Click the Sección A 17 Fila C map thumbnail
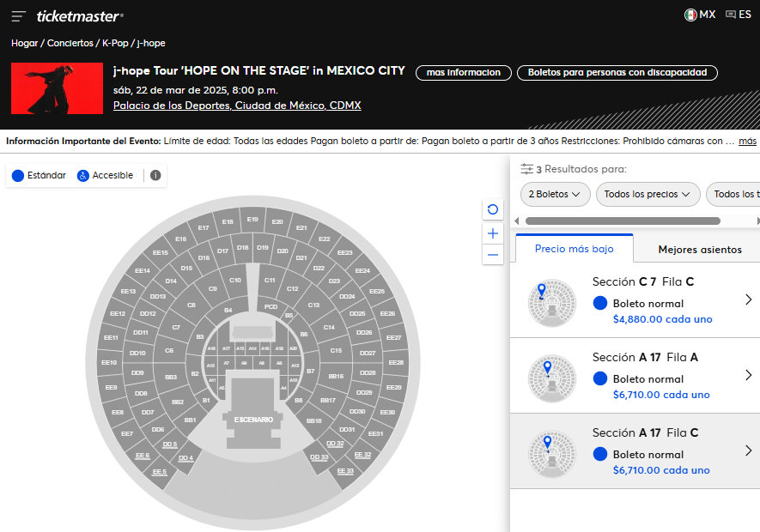The width and height of the screenshot is (760, 532). [x=551, y=454]
